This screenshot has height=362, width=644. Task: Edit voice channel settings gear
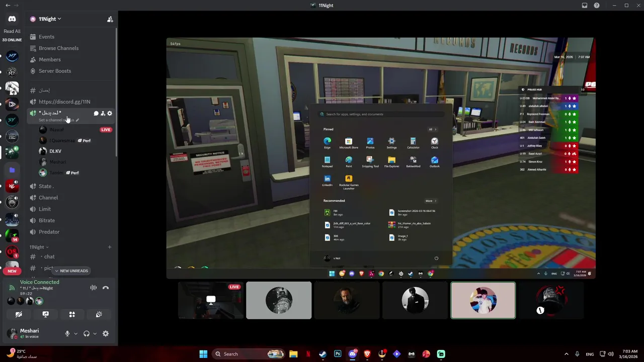(x=110, y=113)
